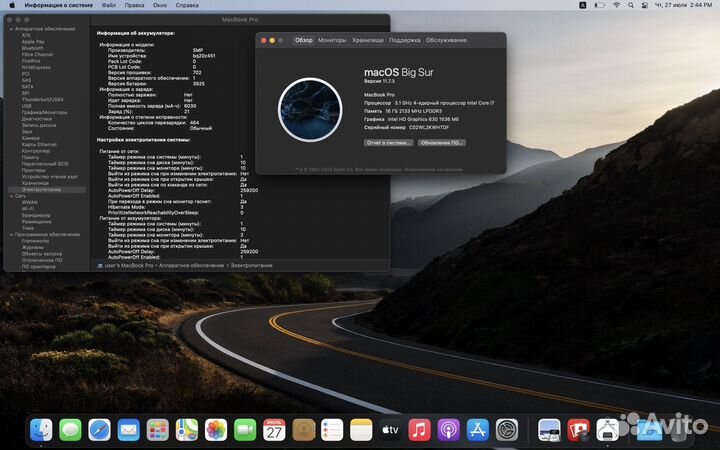Image resolution: width=720 pixels, height=450 pixels.
Task: Click the macOS Big Sur circular image
Action: point(310,110)
